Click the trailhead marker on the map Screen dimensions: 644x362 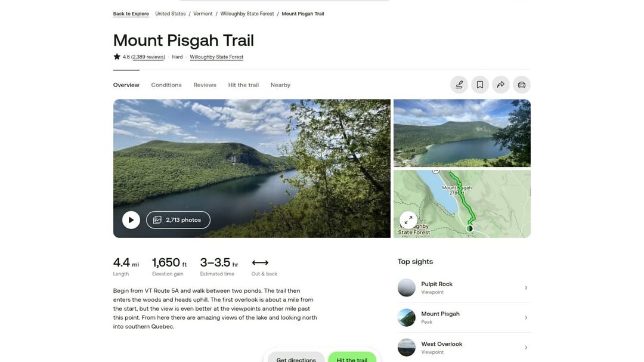[469, 228]
